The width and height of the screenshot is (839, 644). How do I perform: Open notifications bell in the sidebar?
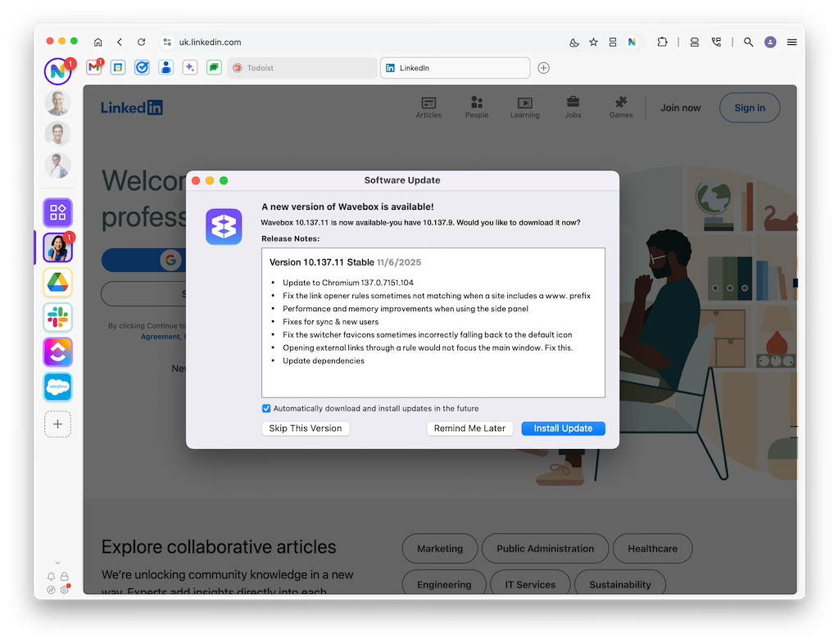point(51,577)
